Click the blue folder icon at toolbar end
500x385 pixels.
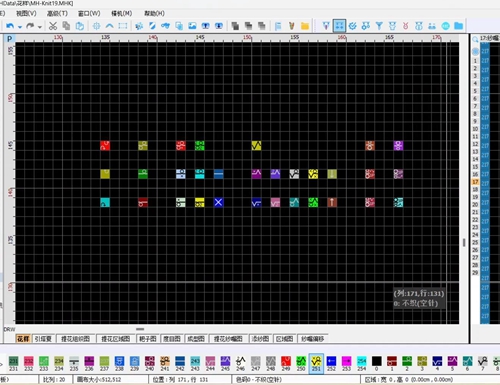(459, 26)
